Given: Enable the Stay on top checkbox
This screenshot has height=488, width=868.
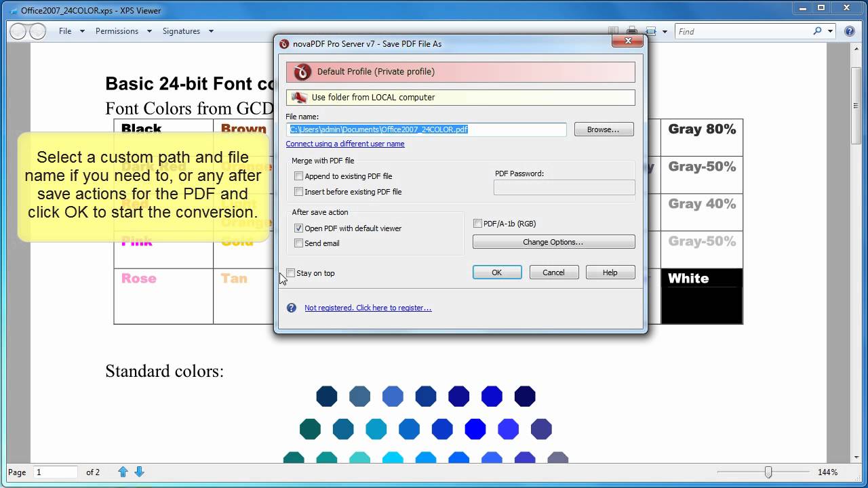Looking at the screenshot, I should tap(291, 273).
